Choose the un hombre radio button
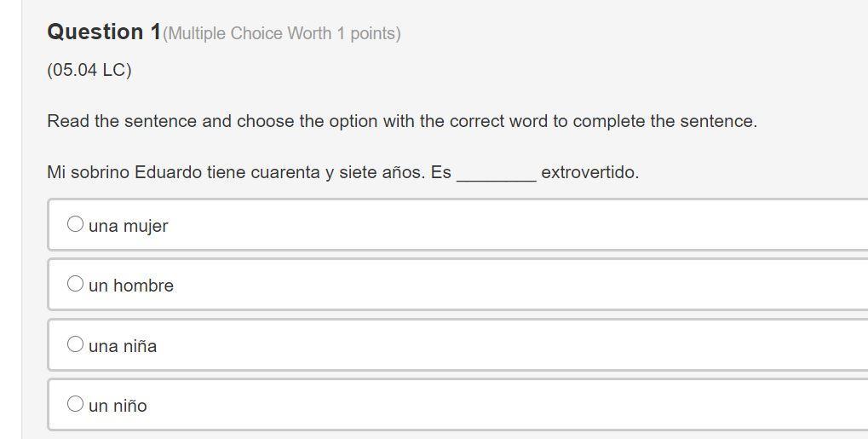Screen dimensions: 868x439 tap(76, 284)
